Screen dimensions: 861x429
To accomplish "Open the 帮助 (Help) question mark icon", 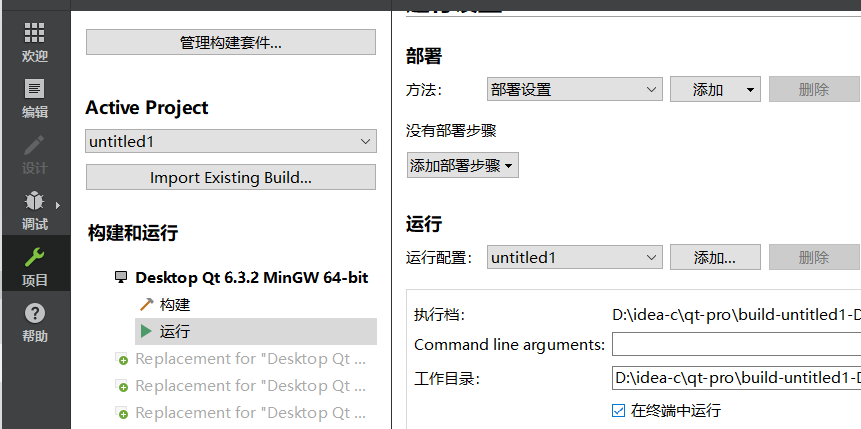I will coord(35,314).
